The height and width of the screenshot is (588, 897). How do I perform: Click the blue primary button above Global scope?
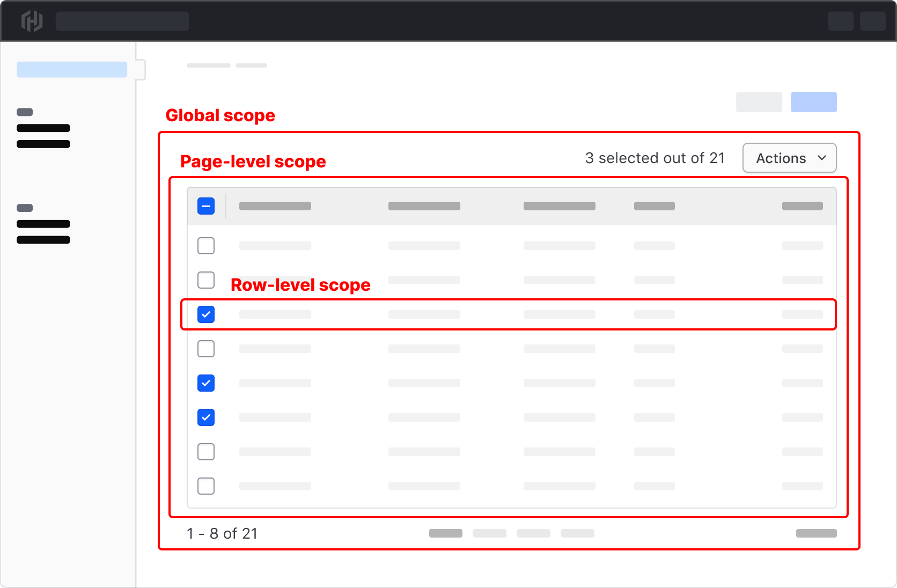click(x=813, y=102)
